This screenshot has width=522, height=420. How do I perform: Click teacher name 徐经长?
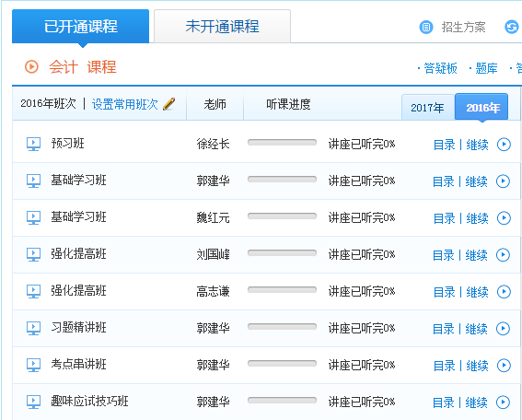click(213, 145)
